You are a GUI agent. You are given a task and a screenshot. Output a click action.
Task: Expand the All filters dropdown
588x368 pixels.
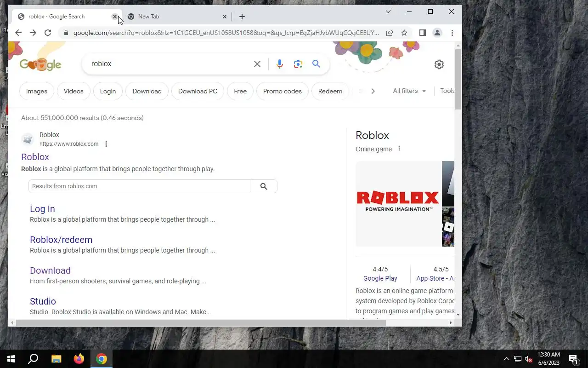click(x=409, y=91)
